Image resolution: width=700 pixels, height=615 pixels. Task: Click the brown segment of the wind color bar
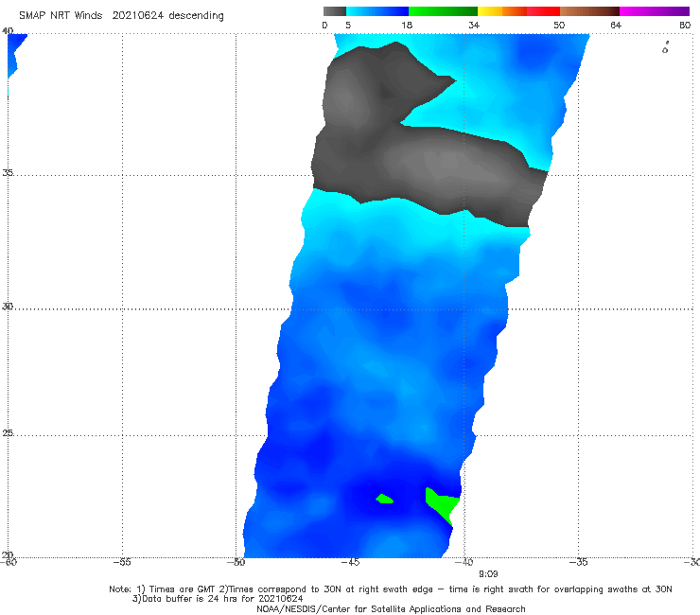point(589,11)
